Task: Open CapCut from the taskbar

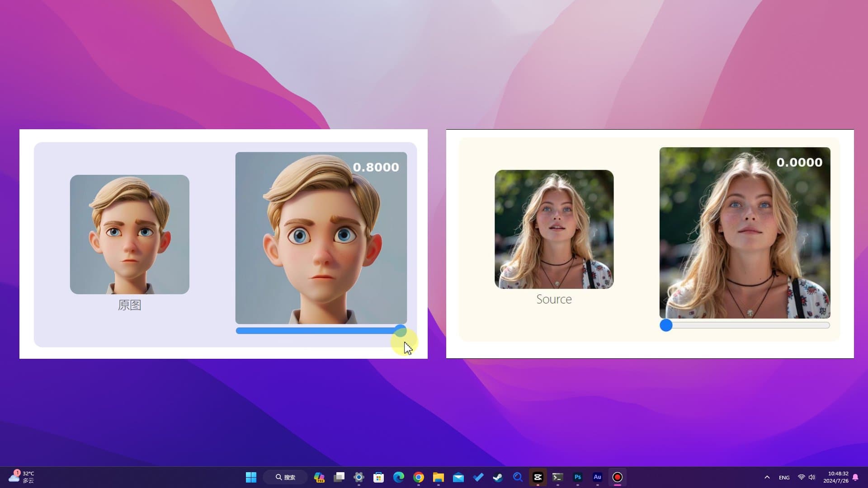Action: [x=538, y=477]
